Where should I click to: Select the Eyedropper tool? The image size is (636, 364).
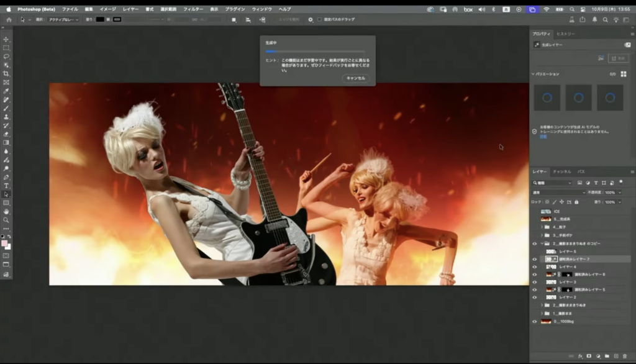[x=6, y=91]
